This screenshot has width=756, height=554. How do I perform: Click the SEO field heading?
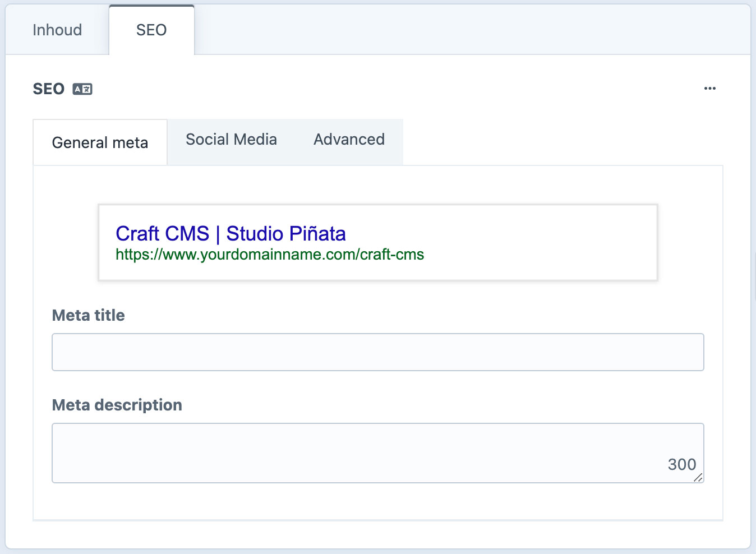coord(49,89)
